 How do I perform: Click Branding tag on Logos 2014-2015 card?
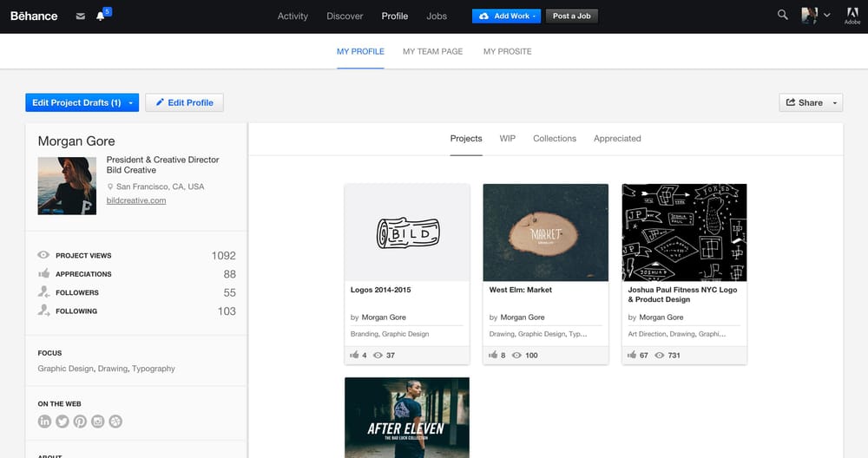(365, 334)
